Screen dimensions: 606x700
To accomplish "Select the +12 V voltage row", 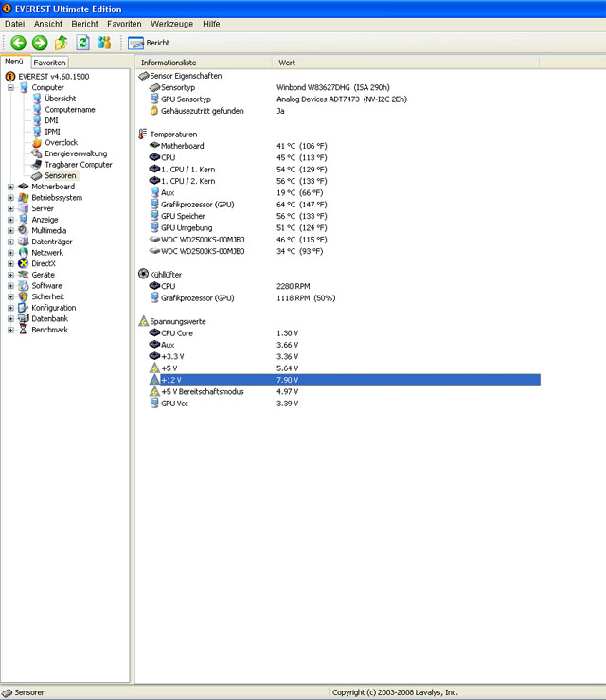I will point(344,380).
